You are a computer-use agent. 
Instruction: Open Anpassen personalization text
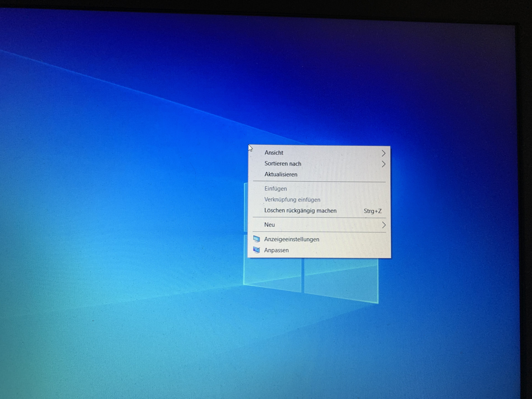(276, 250)
